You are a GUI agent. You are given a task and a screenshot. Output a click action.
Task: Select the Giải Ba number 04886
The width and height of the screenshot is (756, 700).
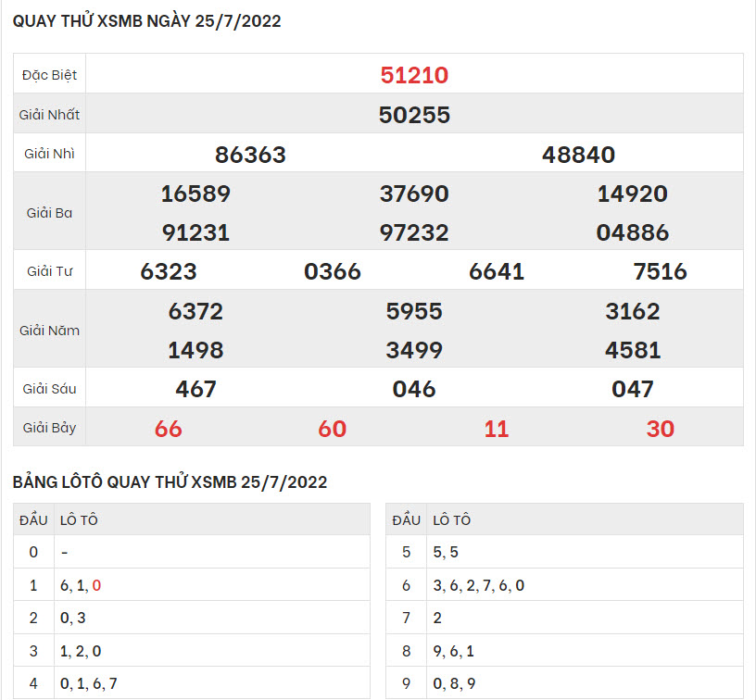633,232
